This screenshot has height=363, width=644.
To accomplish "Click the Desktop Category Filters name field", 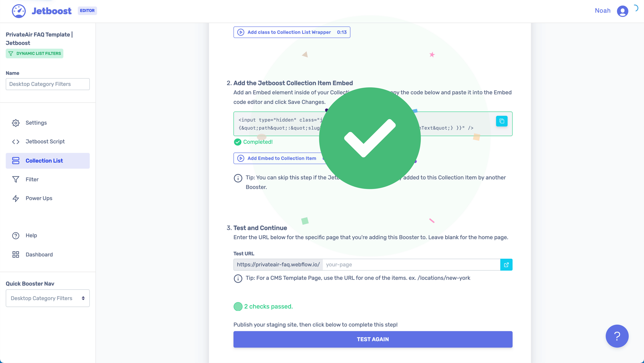I will point(48,84).
